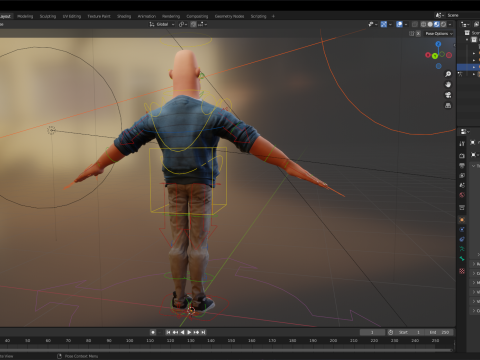Switch to solid viewport shading
Viewport: 480px width, 360px height.
pyautogui.click(x=430, y=24)
